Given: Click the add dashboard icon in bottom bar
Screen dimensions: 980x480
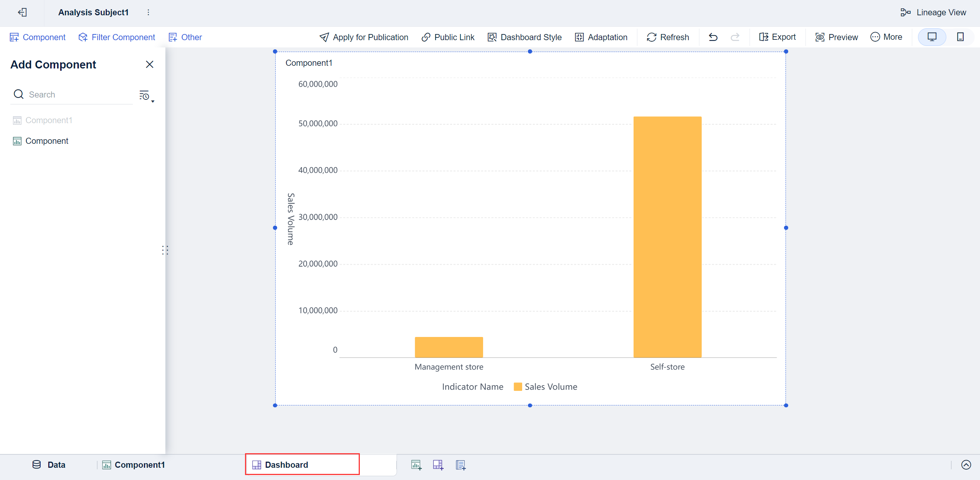Looking at the screenshot, I should [438, 465].
